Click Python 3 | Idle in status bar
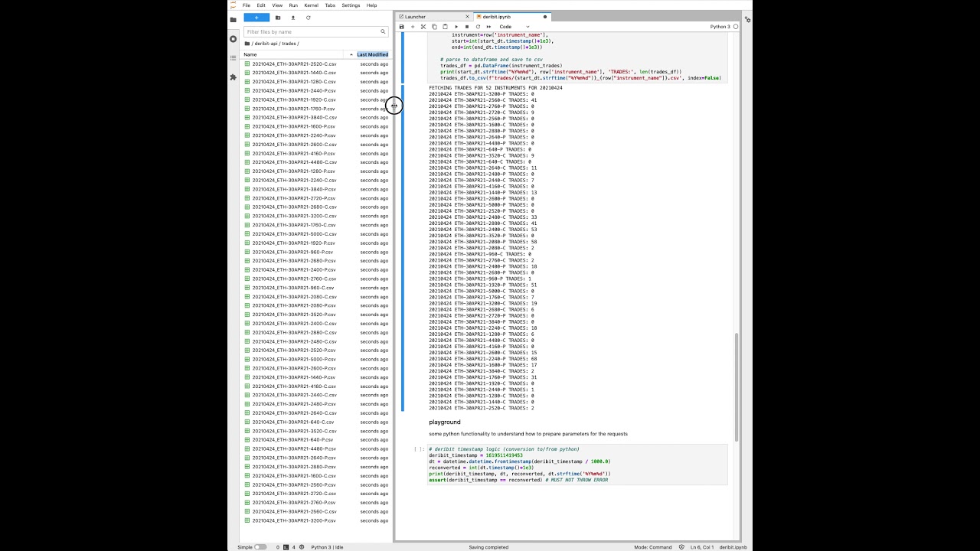Image resolution: width=980 pixels, height=551 pixels. [x=327, y=547]
